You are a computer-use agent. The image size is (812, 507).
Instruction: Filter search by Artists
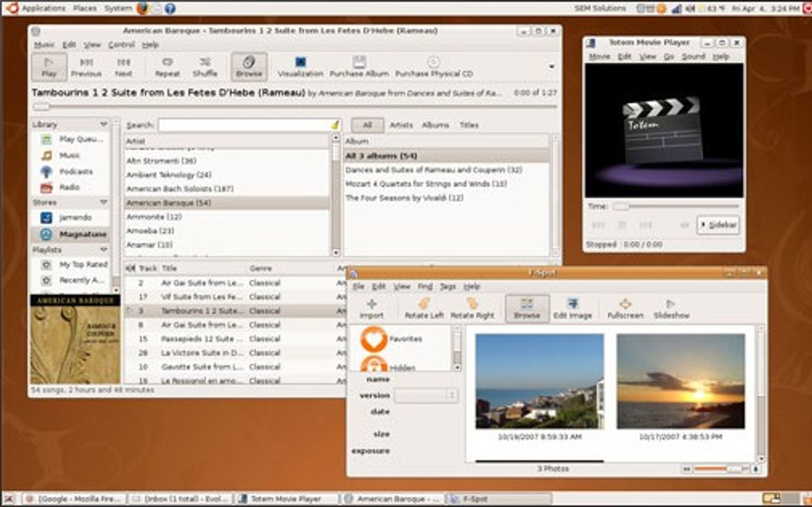(x=401, y=125)
